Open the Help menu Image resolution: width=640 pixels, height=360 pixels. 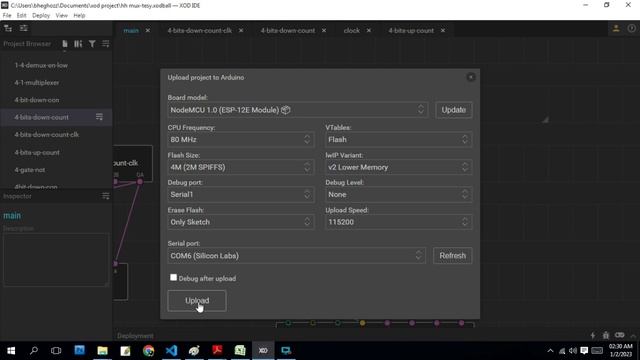pyautogui.click(x=79, y=16)
